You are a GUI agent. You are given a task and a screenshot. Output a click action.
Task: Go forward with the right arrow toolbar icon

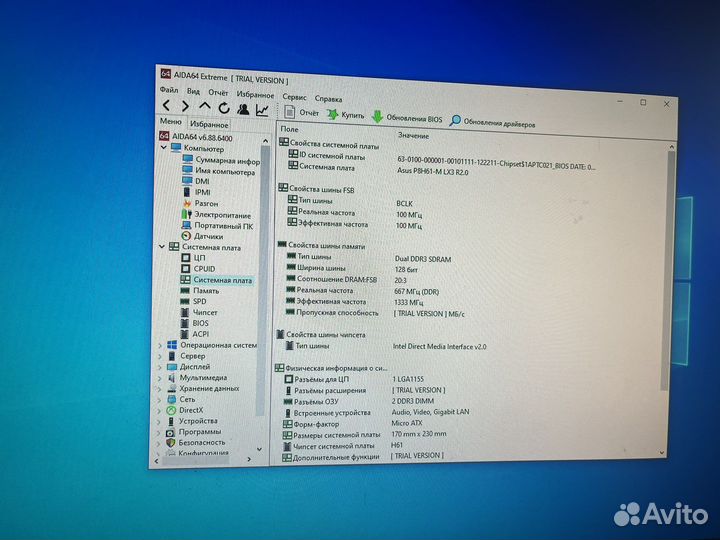(185, 106)
